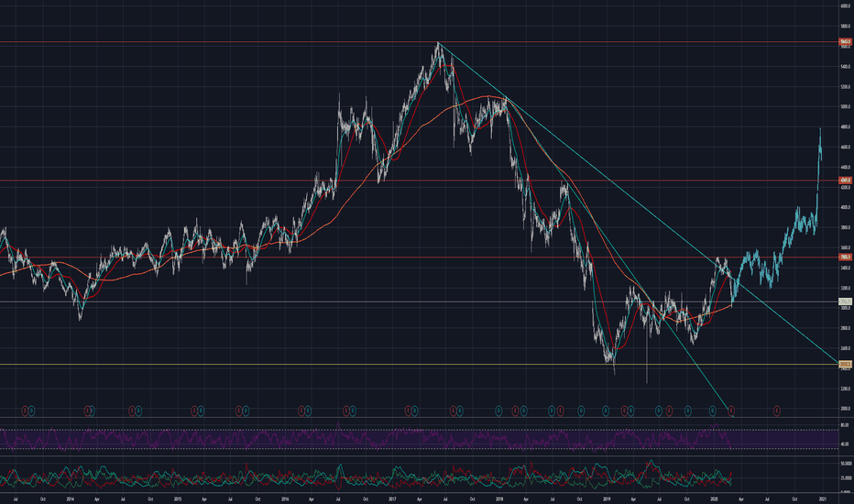Viewport: 854px width, 504px height.
Task: Click the yellow price label on the axis
Action: point(845,365)
